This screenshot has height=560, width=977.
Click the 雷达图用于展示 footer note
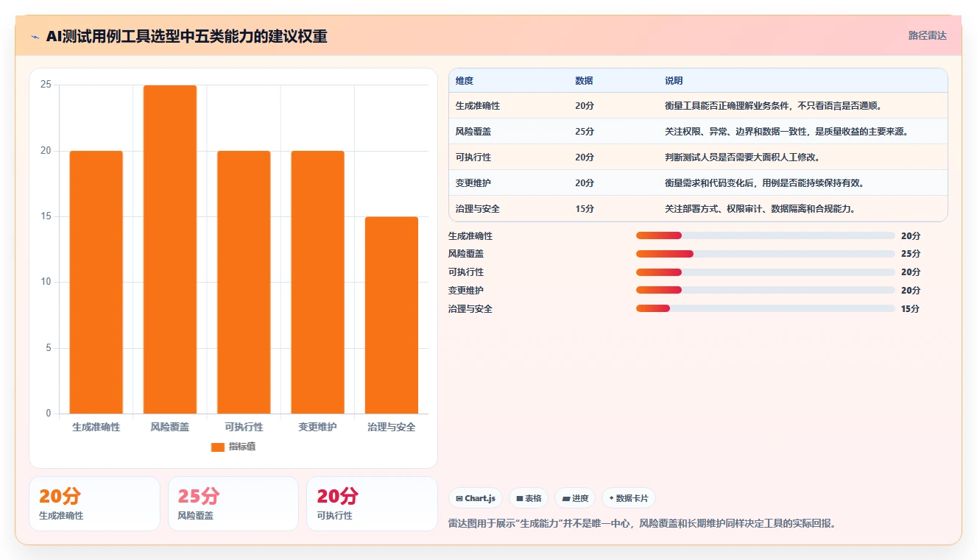click(x=642, y=524)
